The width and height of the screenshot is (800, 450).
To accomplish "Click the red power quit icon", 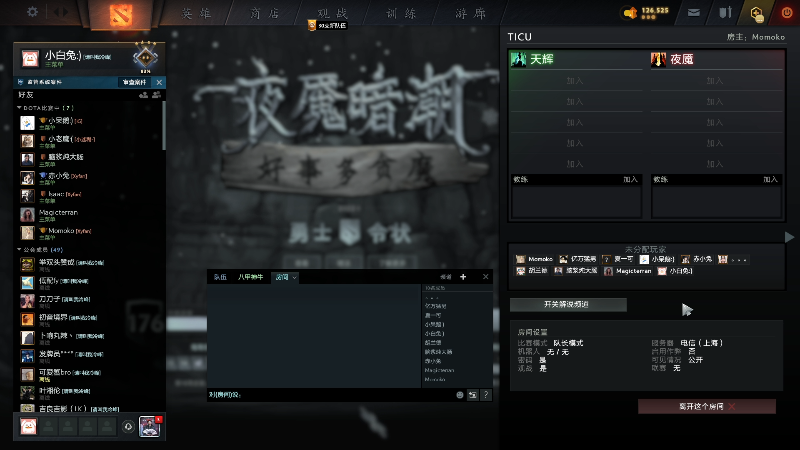I will point(787,13).
